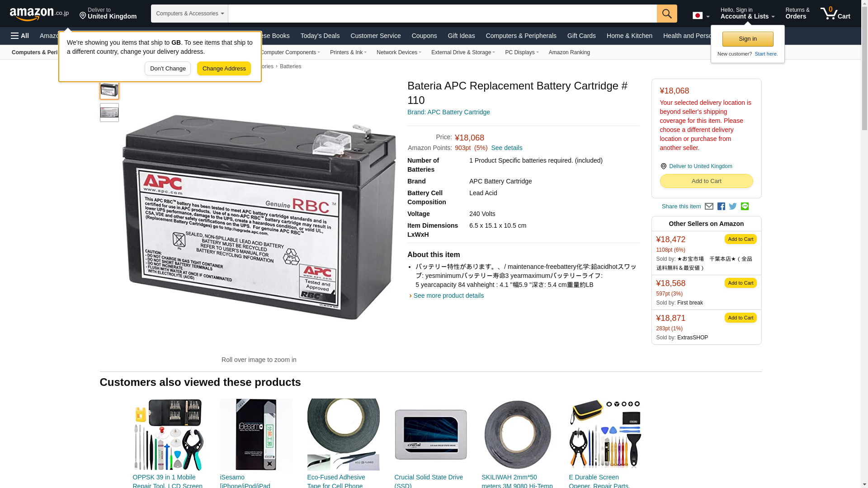Expand the PC Displays submenu

click(521, 52)
